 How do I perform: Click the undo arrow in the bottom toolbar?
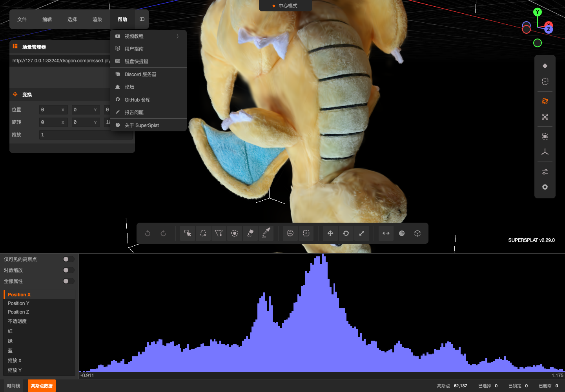(148, 233)
